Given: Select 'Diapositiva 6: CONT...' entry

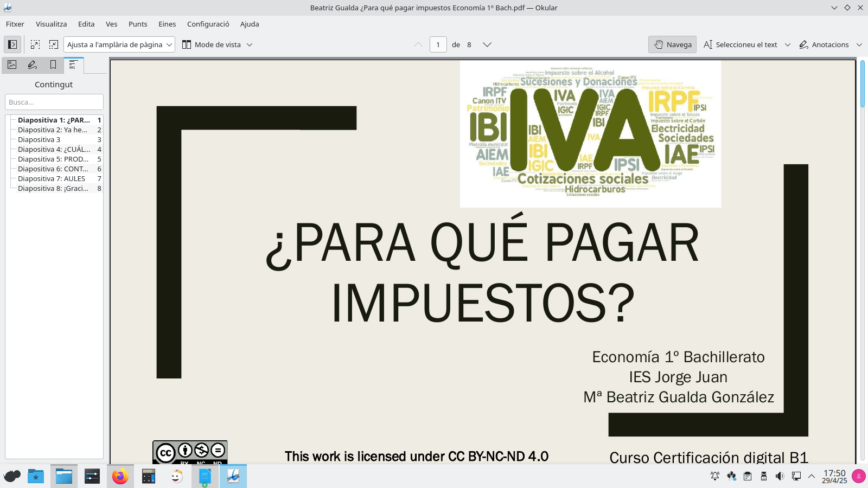Looking at the screenshot, I should (x=54, y=169).
